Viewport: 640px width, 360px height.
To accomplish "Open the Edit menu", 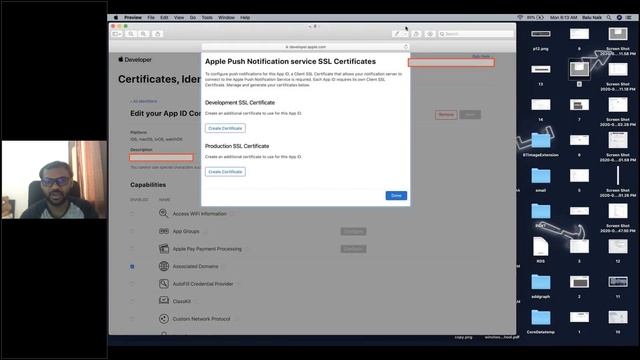I will 164,18.
